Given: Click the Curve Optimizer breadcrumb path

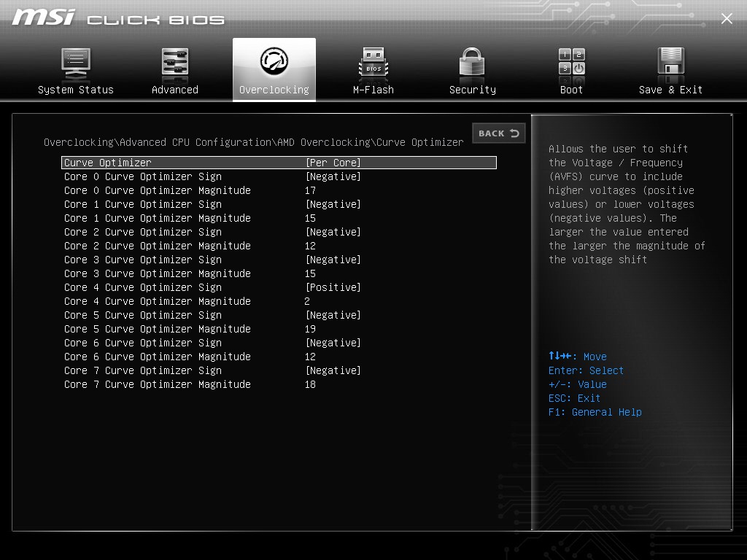Looking at the screenshot, I should click(253, 142).
